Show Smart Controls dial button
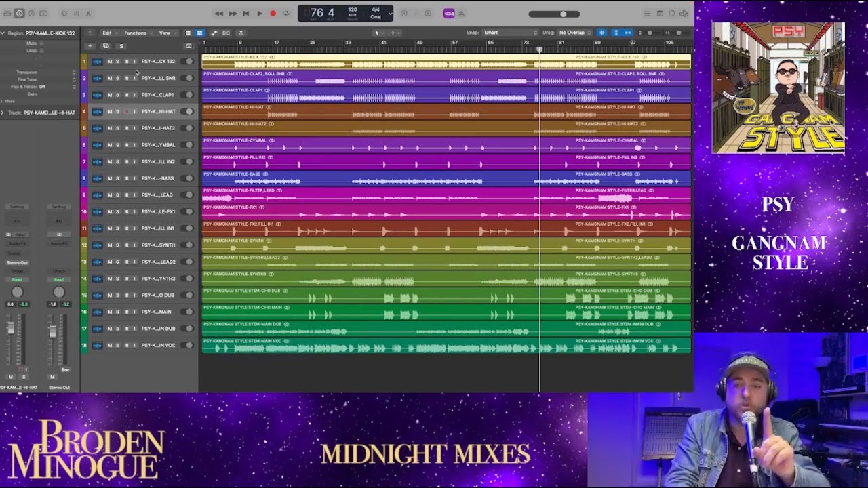Image resolution: width=868 pixels, height=488 pixels. [64, 14]
